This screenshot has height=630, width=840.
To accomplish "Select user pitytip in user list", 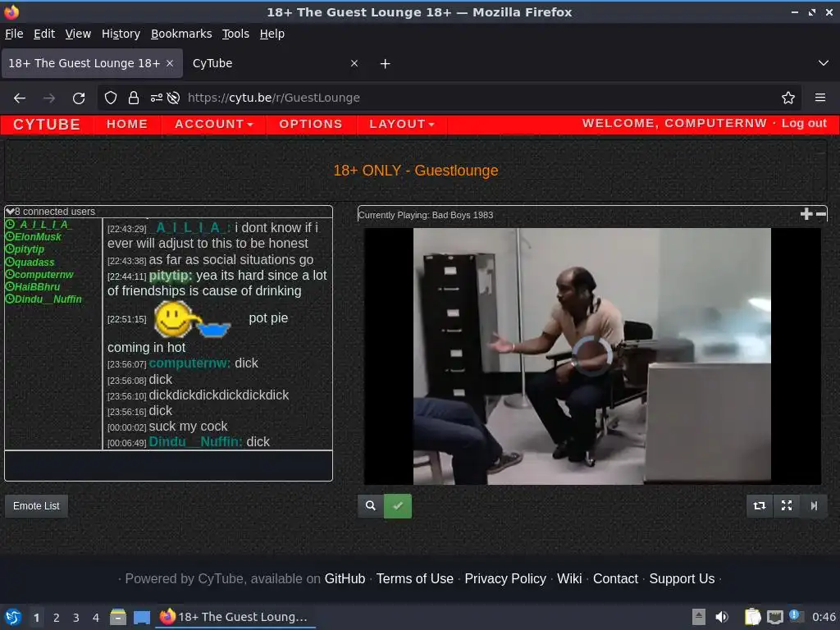I will (29, 249).
